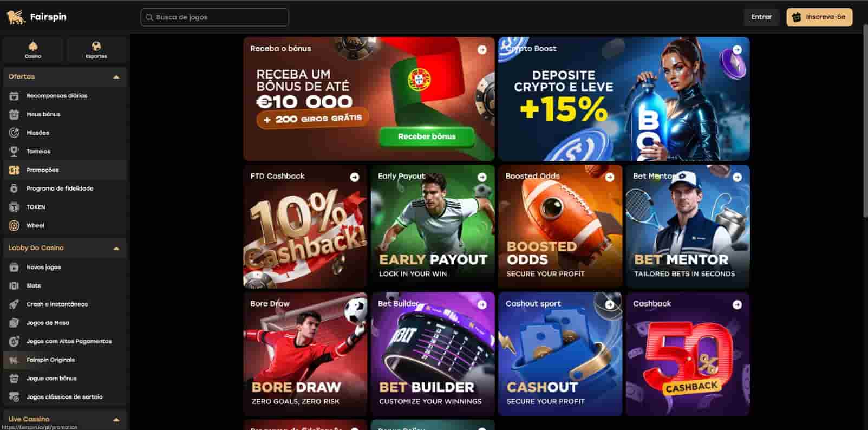
Task: Click the green Receber bônus button
Action: pos(427,136)
